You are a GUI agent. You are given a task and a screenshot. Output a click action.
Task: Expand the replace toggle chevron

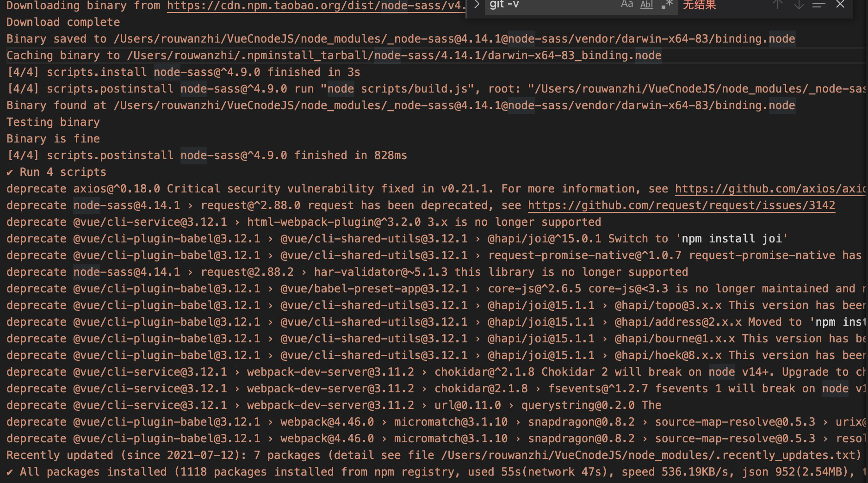click(477, 5)
